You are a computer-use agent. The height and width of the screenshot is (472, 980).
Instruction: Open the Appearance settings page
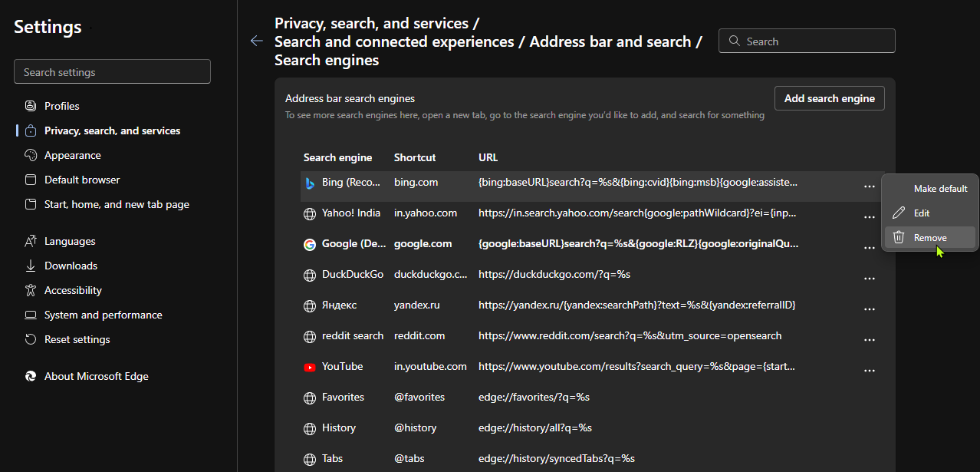pos(72,155)
